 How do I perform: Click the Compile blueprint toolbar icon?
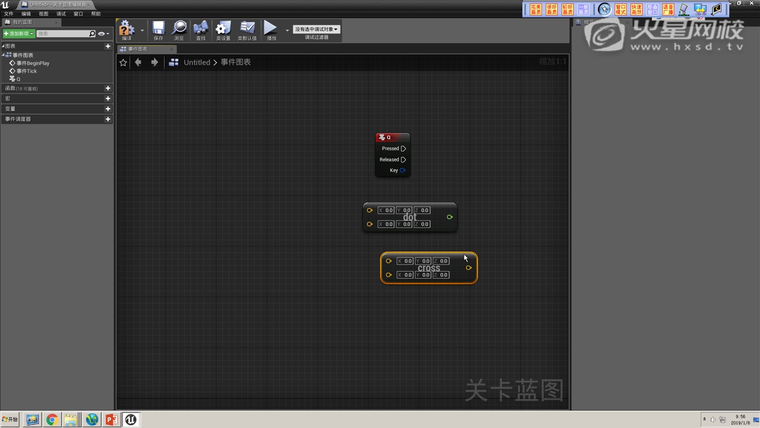point(127,29)
